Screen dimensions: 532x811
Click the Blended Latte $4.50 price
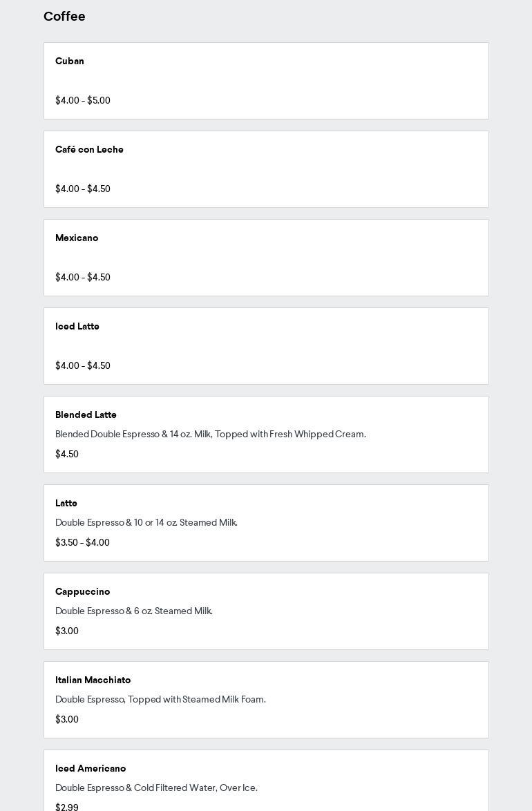pyautogui.click(x=67, y=455)
